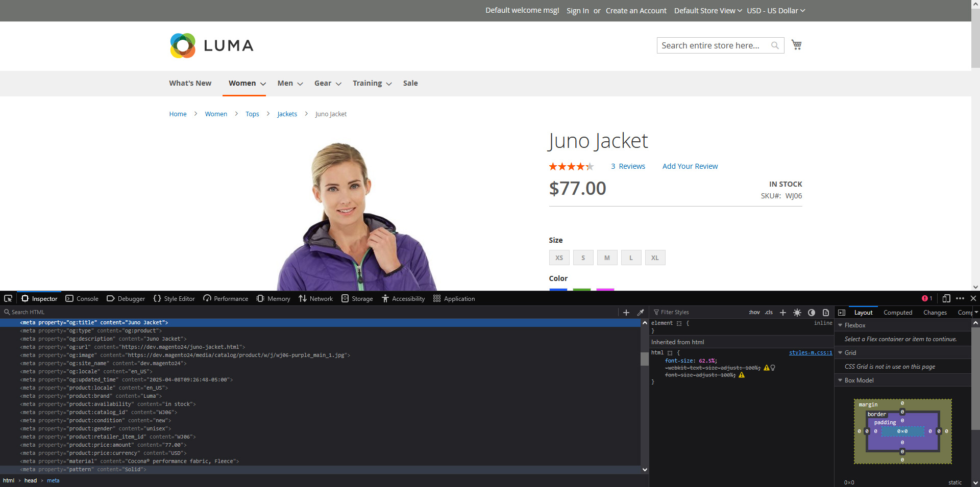Select the element picker tool
This screenshot has height=487, width=980.
(8, 298)
